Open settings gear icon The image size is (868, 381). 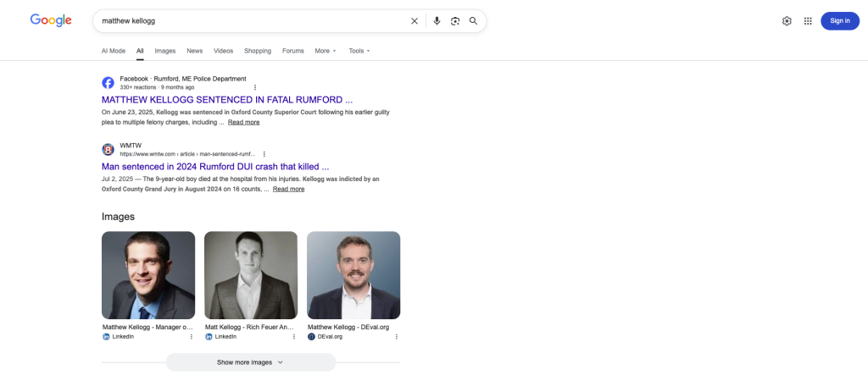(787, 21)
